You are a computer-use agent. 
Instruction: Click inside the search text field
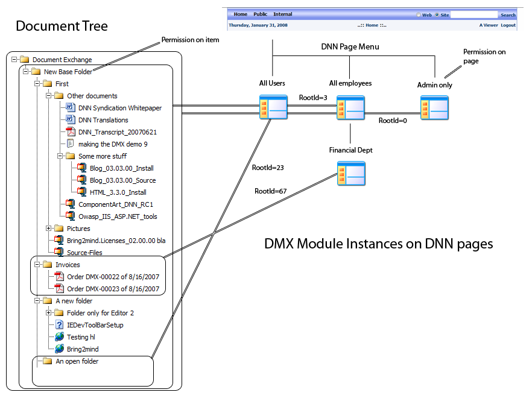coord(473,15)
